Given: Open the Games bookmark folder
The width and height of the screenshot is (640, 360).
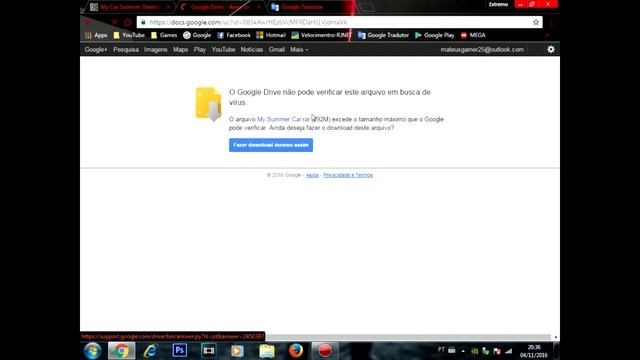Looking at the screenshot, I should point(164,35).
